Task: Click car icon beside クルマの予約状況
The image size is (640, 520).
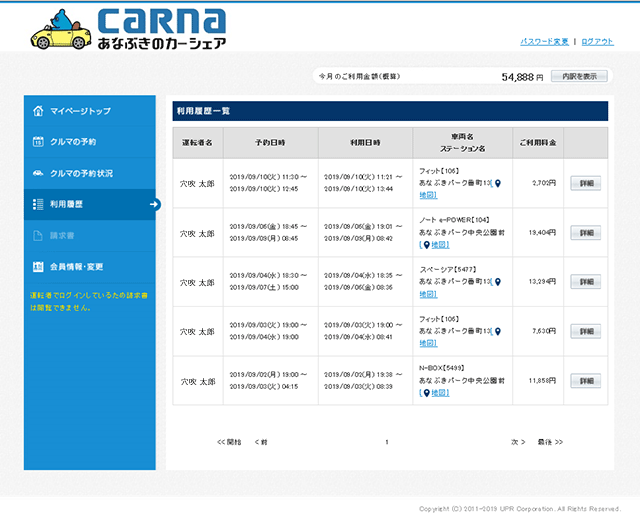Action: coord(37,173)
